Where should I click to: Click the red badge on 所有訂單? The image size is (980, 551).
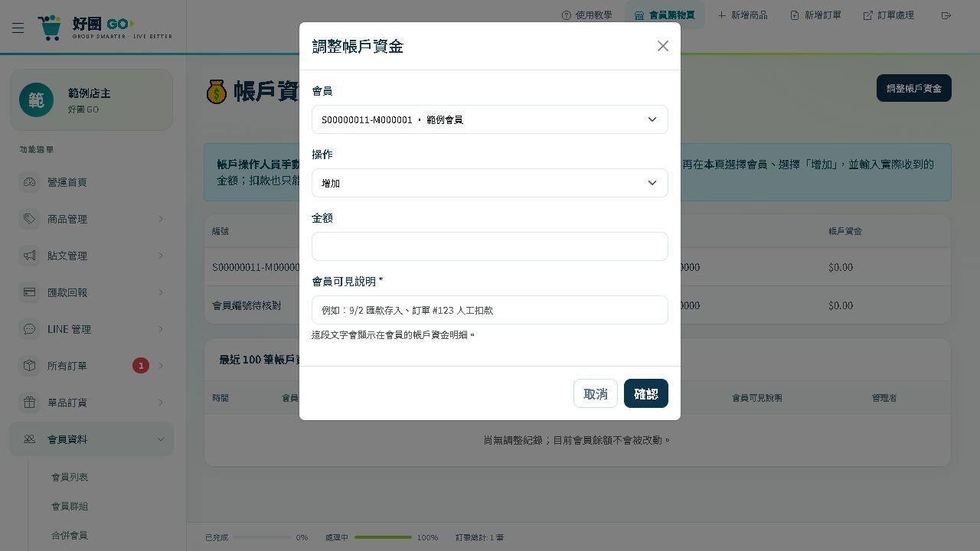click(141, 366)
